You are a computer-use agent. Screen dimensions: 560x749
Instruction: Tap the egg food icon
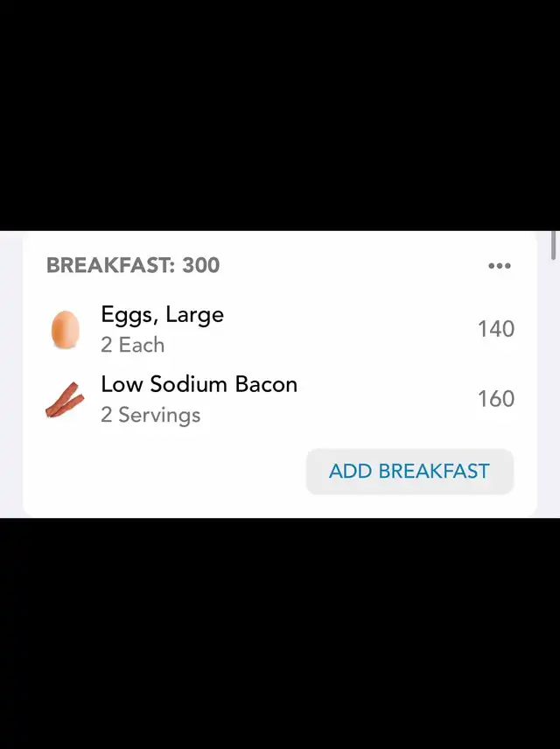click(65, 330)
